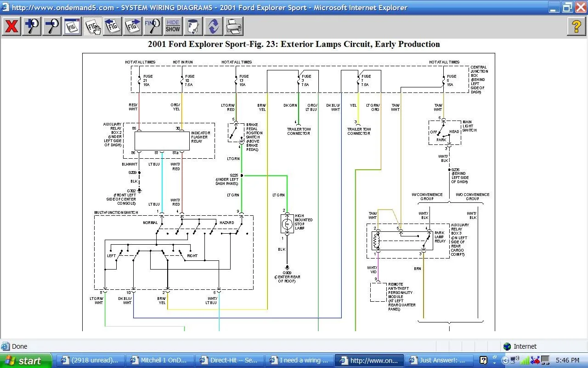Click the Main Light Switch label
Screen dimensions: 588x368
click(x=469, y=126)
